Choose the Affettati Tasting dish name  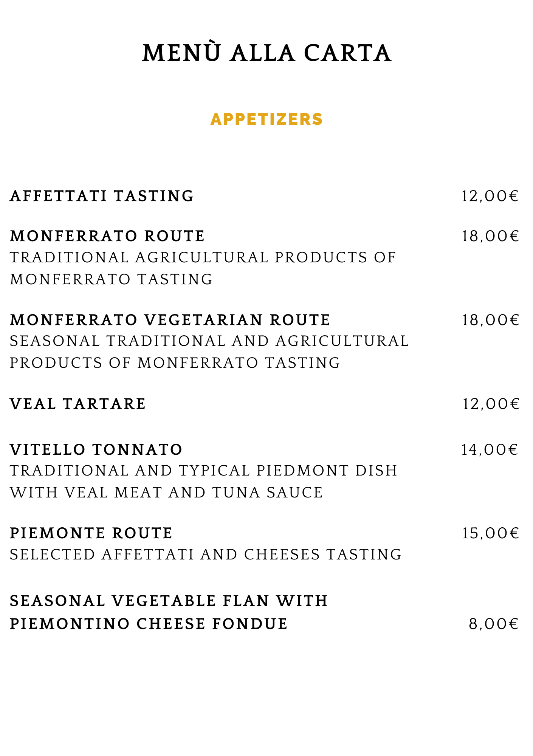(102, 196)
